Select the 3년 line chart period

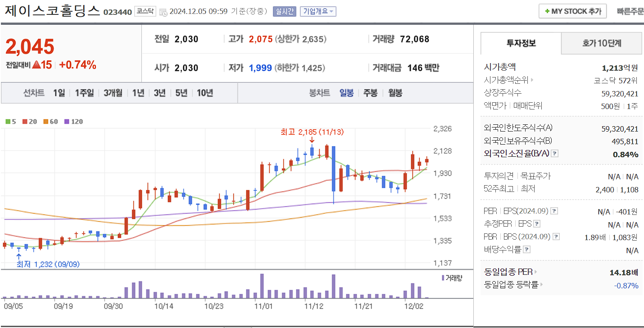[x=159, y=93]
